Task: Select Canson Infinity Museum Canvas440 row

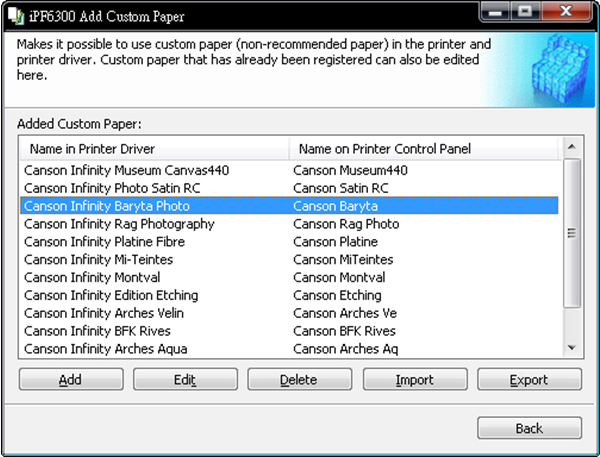Action: point(289,170)
